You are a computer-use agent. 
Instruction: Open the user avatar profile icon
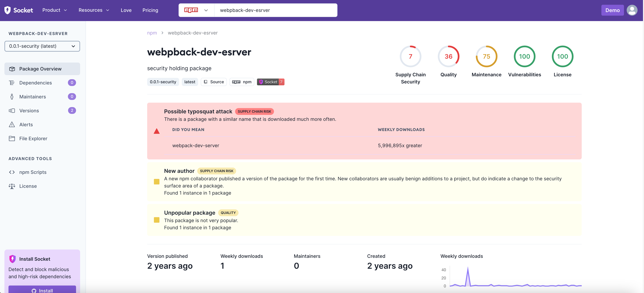coord(632,10)
